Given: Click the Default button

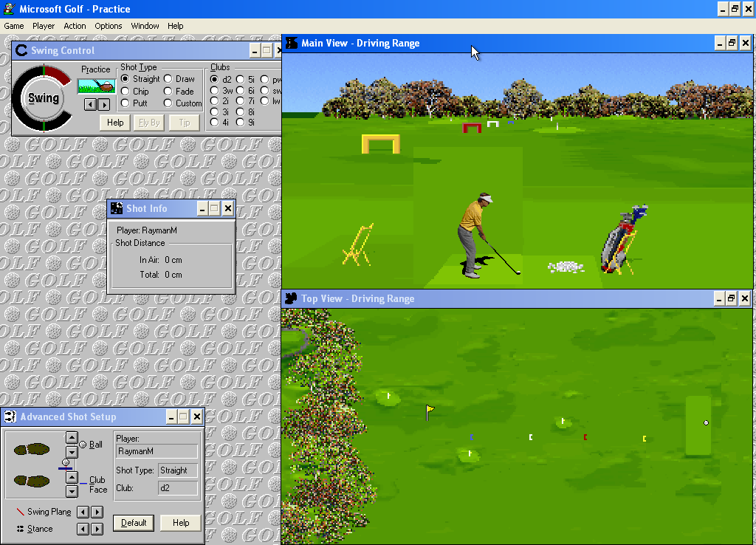Looking at the screenshot, I should (134, 523).
